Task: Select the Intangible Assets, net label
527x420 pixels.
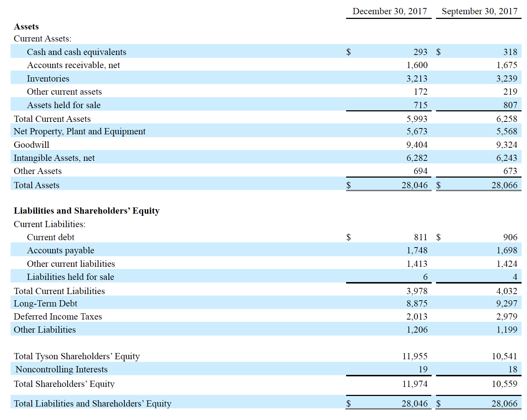Action: coord(54,158)
